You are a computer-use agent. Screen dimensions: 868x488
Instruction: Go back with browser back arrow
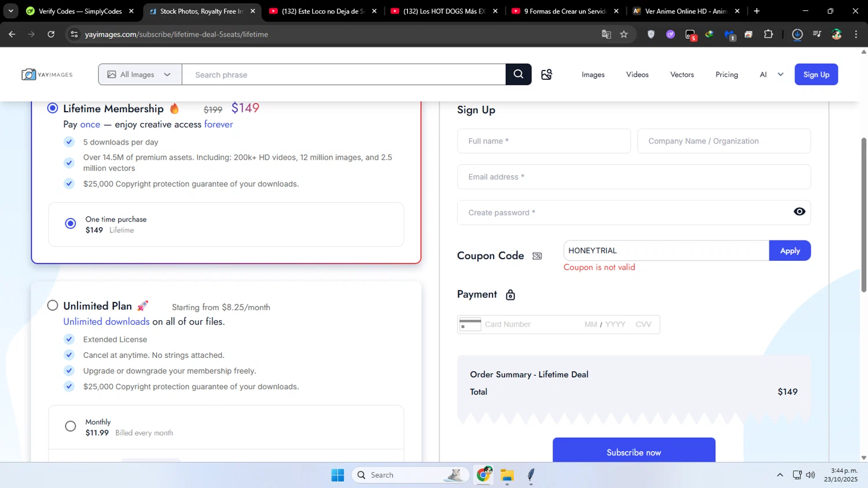12,34
